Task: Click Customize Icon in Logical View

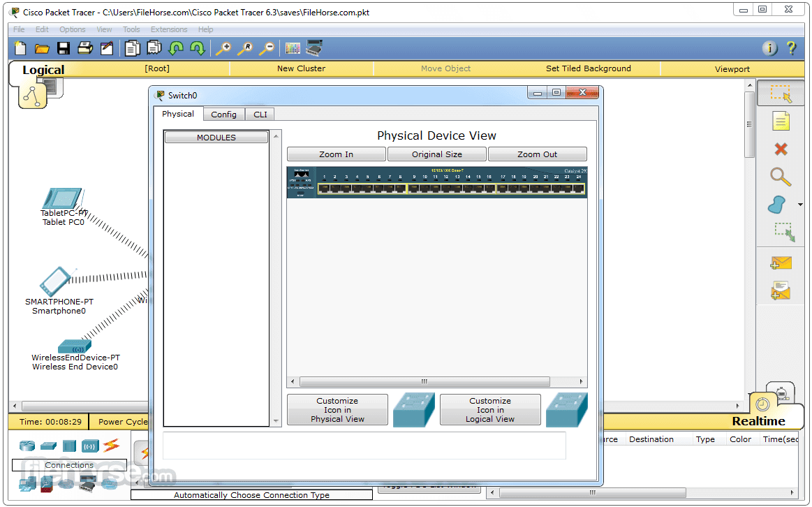Action: tap(490, 409)
